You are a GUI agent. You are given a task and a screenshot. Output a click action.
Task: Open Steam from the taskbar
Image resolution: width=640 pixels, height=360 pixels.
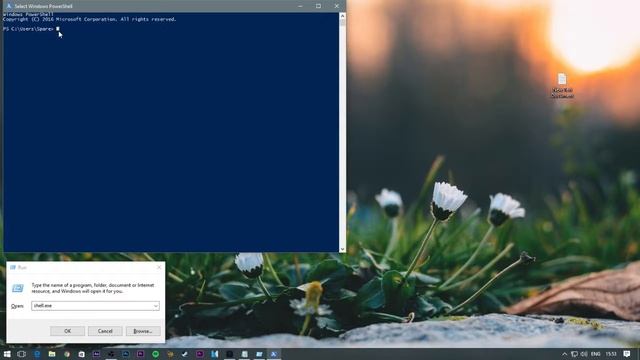tap(185, 354)
